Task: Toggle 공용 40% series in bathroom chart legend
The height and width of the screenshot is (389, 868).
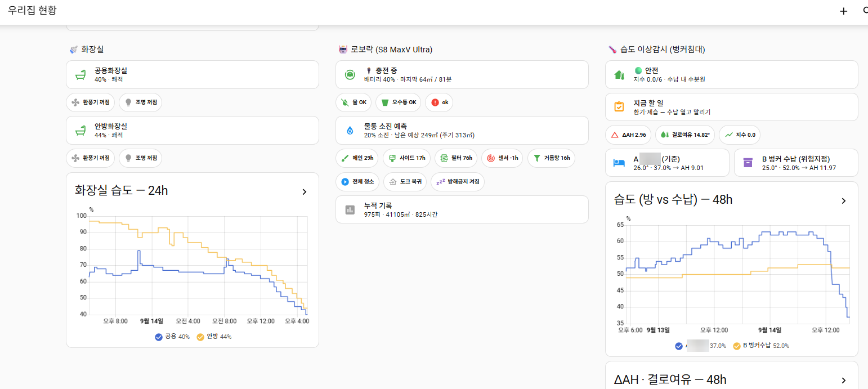Action: pyautogui.click(x=172, y=337)
